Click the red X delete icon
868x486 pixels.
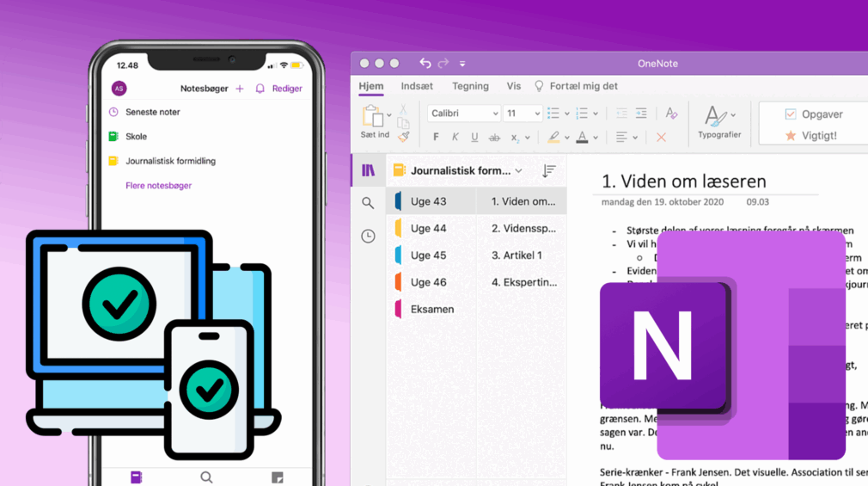(661, 137)
